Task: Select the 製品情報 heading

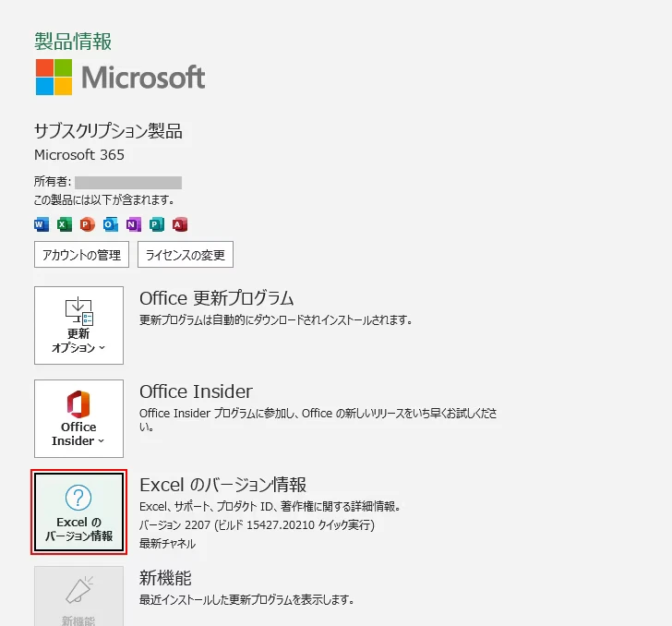Action: [x=73, y=42]
